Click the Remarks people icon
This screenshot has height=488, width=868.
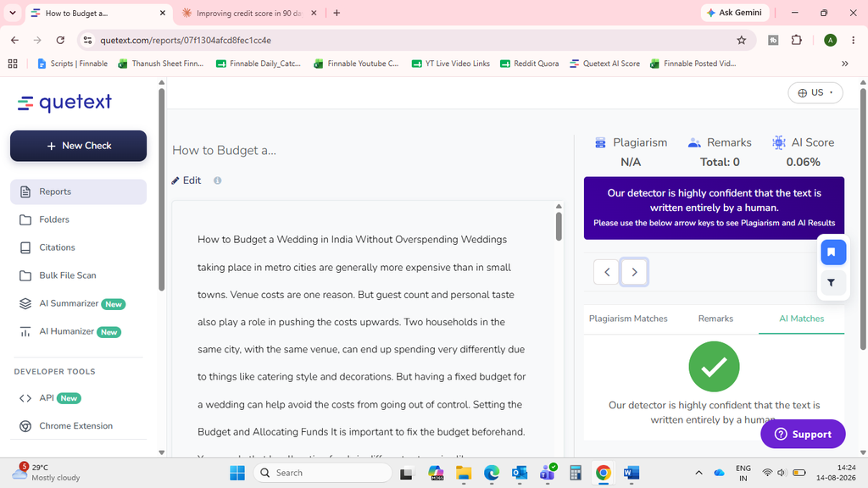694,142
